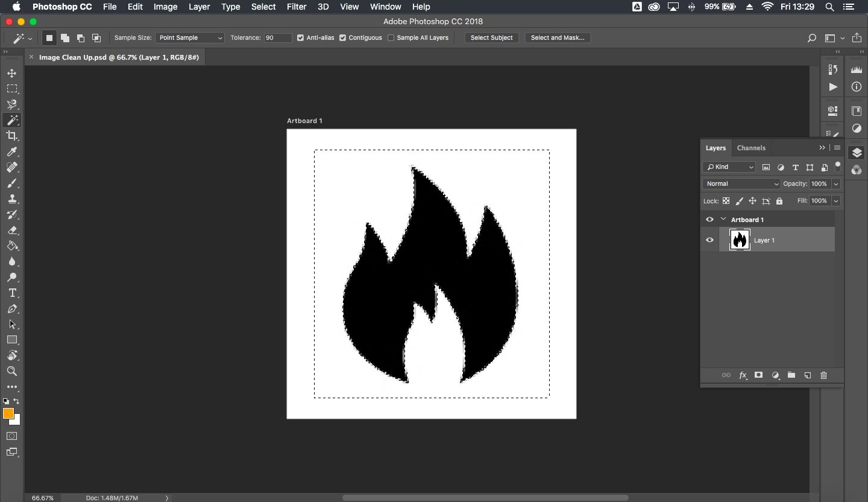The image size is (868, 502).
Task: Click the Select and Mask button
Action: 558,37
